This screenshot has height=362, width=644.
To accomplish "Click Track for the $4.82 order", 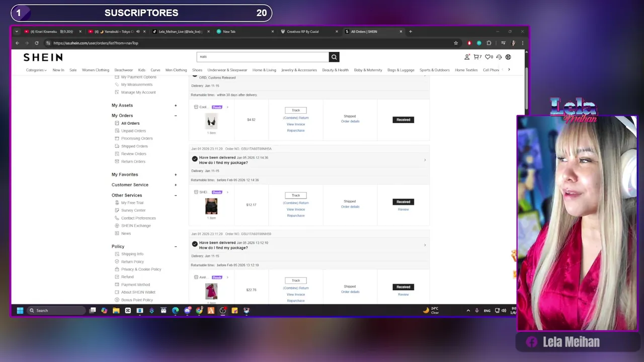I will 296,110.
